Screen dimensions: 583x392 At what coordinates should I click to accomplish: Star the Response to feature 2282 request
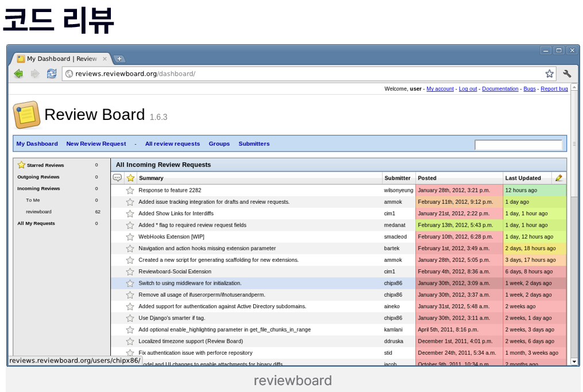tap(130, 190)
